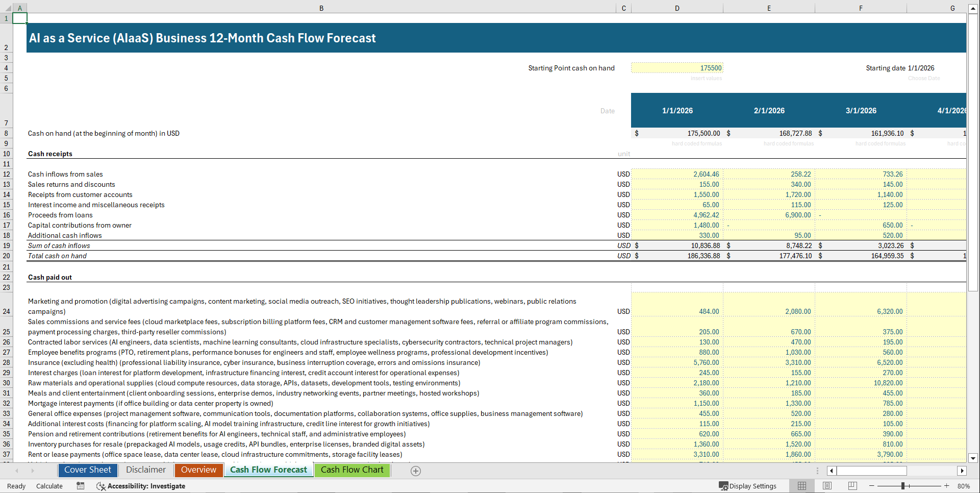Viewport: 980px width, 493px height.
Task: View the Cash Flow Chart tab
Action: (352, 470)
